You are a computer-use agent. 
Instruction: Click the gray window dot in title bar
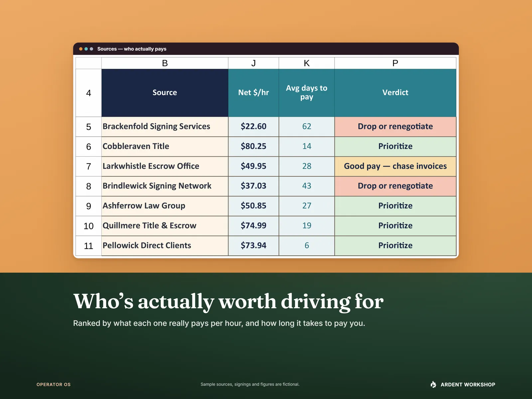[x=91, y=49]
